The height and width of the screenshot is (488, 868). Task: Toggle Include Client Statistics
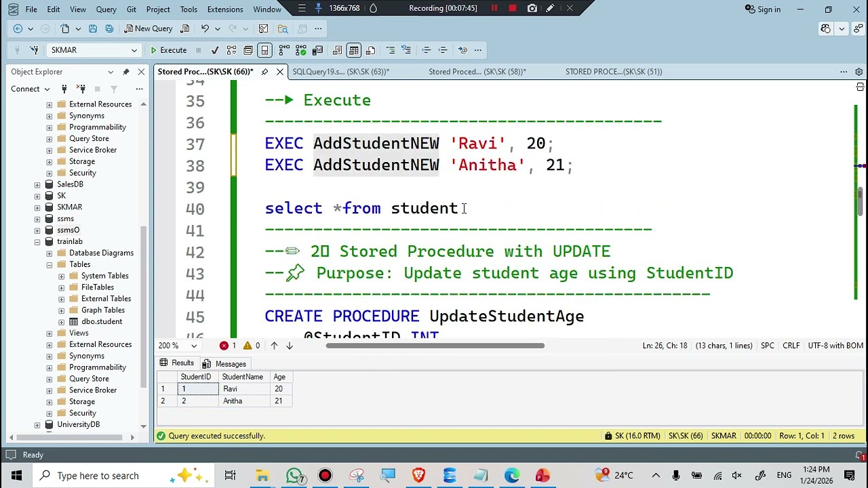[x=317, y=50]
